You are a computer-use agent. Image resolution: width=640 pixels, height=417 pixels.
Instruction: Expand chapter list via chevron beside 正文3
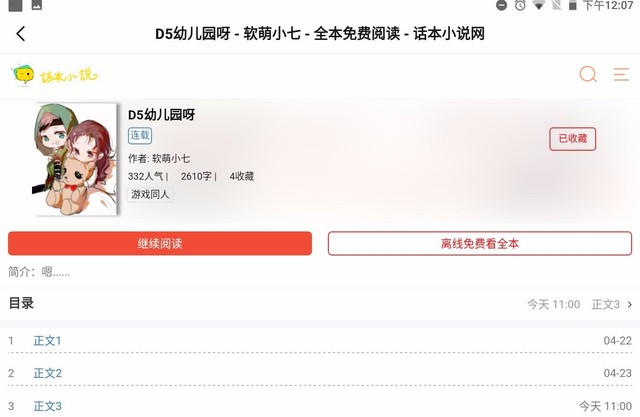[630, 304]
